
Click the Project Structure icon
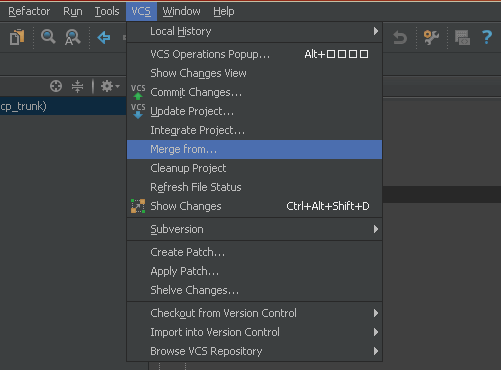[x=462, y=37]
